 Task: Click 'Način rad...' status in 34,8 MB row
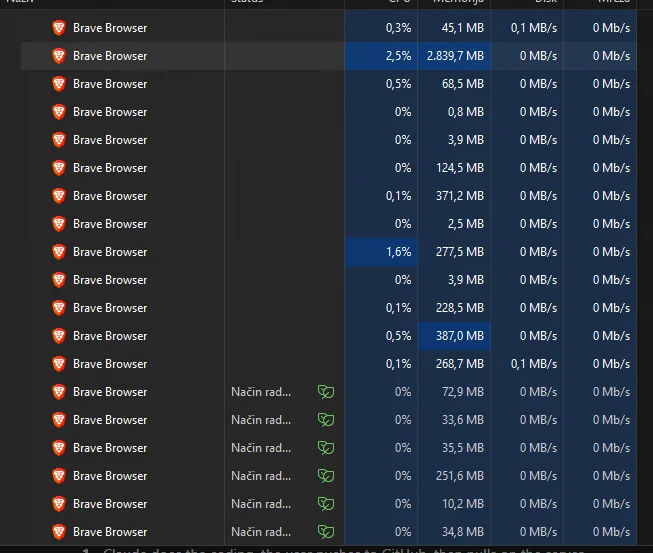click(261, 531)
